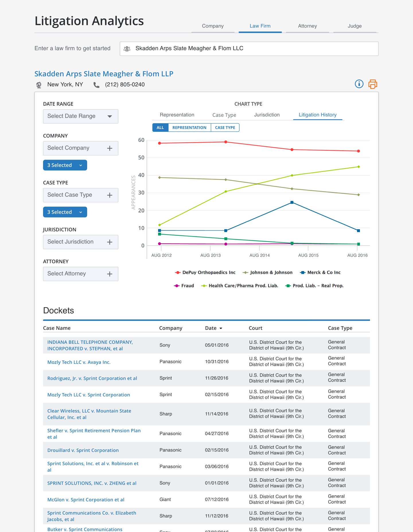The image size is (413, 532).
Task: Toggle DePuy Orthopaedics Inc legend swatch
Action: [178, 272]
